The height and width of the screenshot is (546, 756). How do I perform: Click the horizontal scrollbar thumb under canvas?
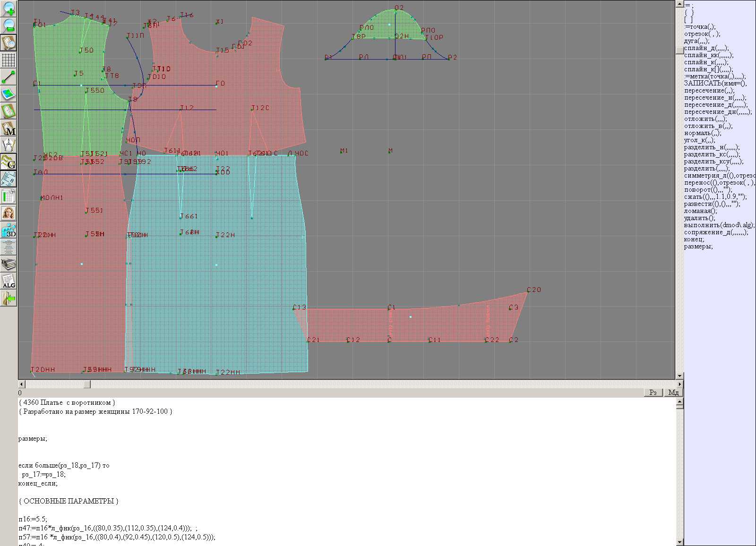[87, 384]
